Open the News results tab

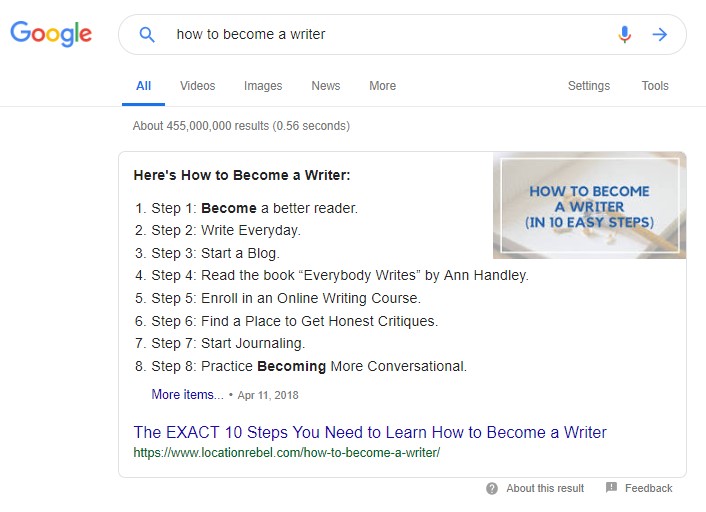coord(326,86)
